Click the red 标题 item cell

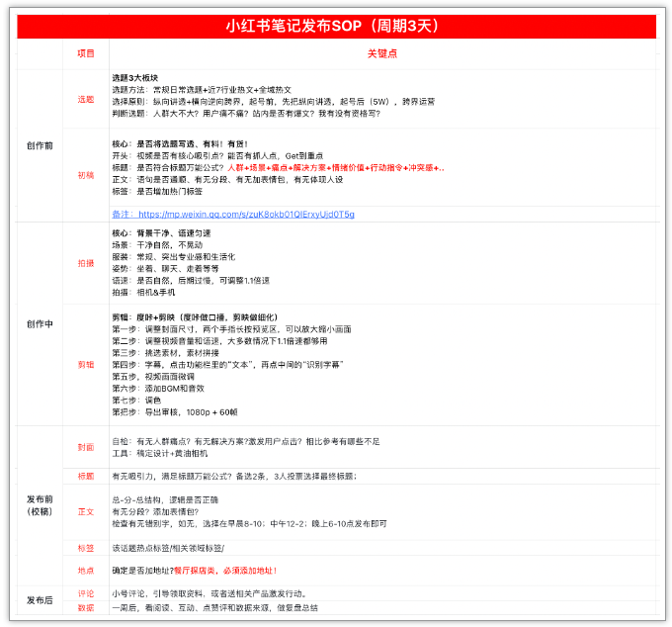(86, 476)
